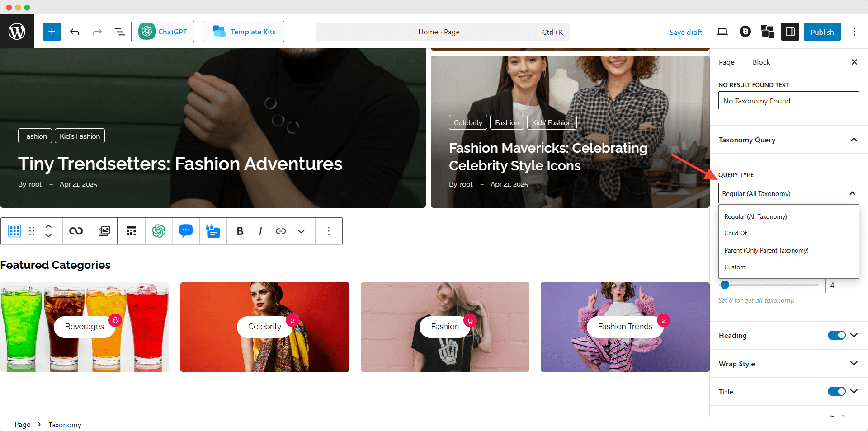
Task: Switch to the Page tab
Action: [x=726, y=62]
